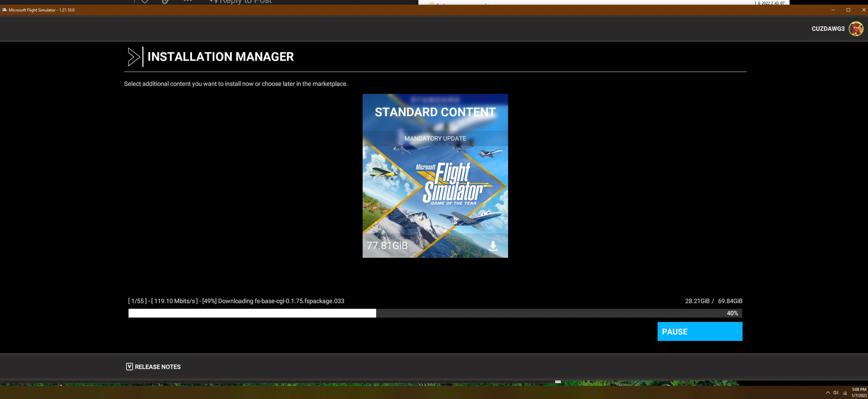Image resolution: width=868 pixels, height=399 pixels.
Task: Expand the system tray hidden icons chevron
Action: click(x=828, y=393)
